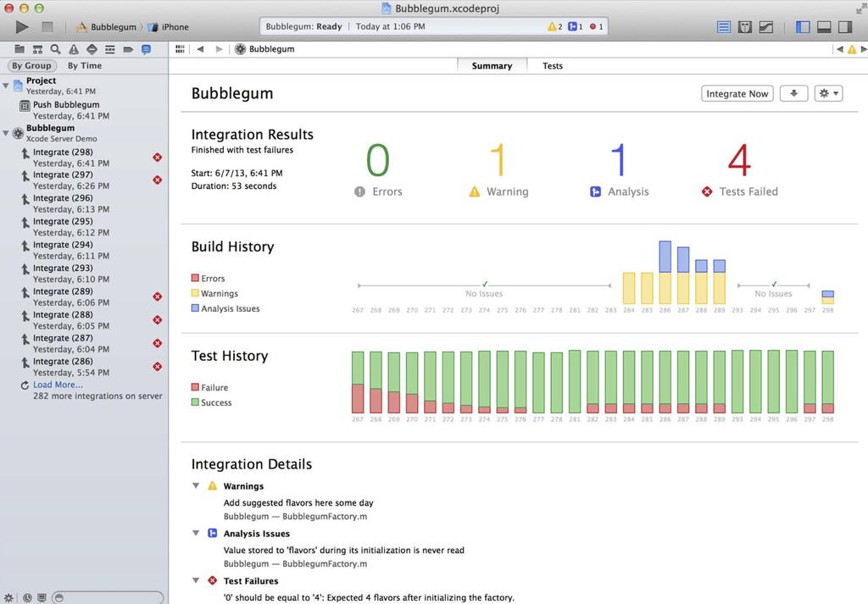Collapse the Warnings details section
This screenshot has width=868, height=604.
[196, 486]
